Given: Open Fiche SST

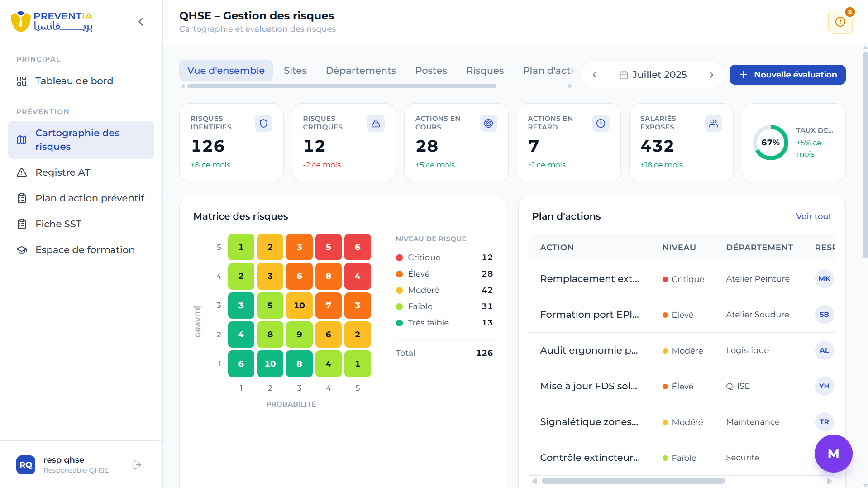Looking at the screenshot, I should [81, 224].
